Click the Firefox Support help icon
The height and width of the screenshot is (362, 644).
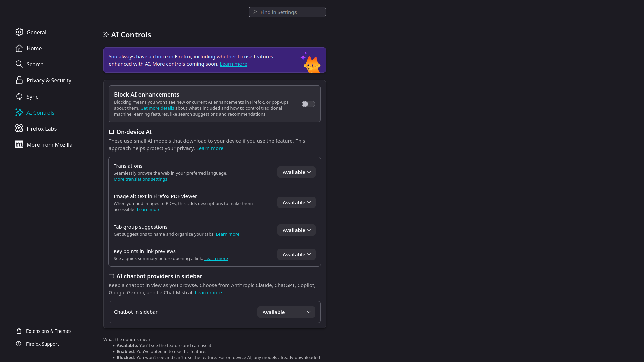coord(19,344)
